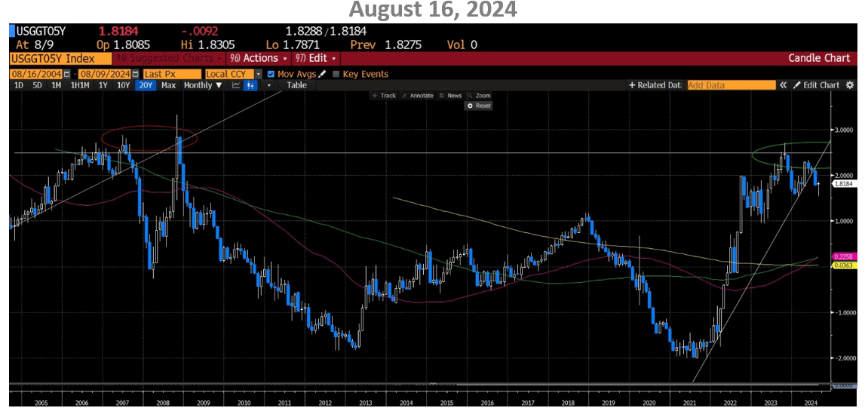Viewport: 868px width, 411px height.
Task: Click the 3.0000 y-axis label
Action: pyautogui.click(x=844, y=130)
